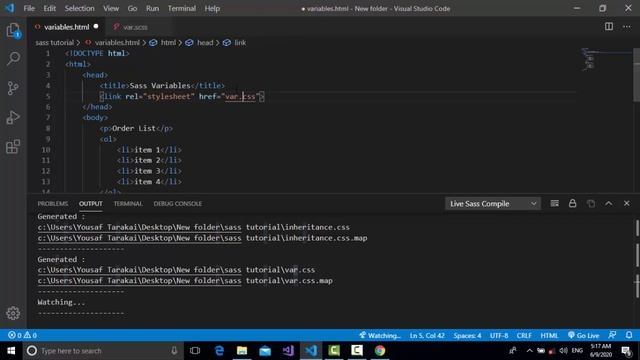Change the HTML language mode
Image resolution: width=640 pixels, height=360 pixels.
pos(549,335)
